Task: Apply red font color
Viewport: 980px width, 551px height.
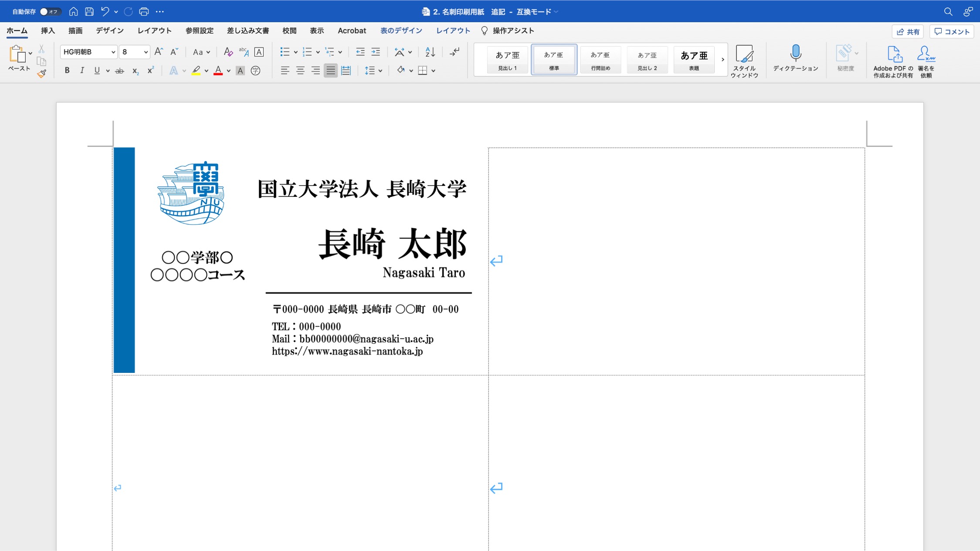Action: click(218, 71)
